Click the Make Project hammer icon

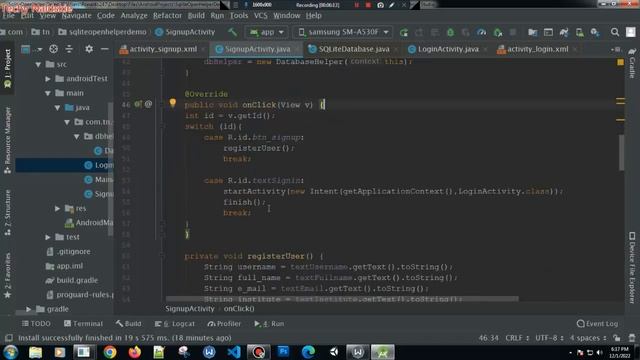(x=232, y=32)
